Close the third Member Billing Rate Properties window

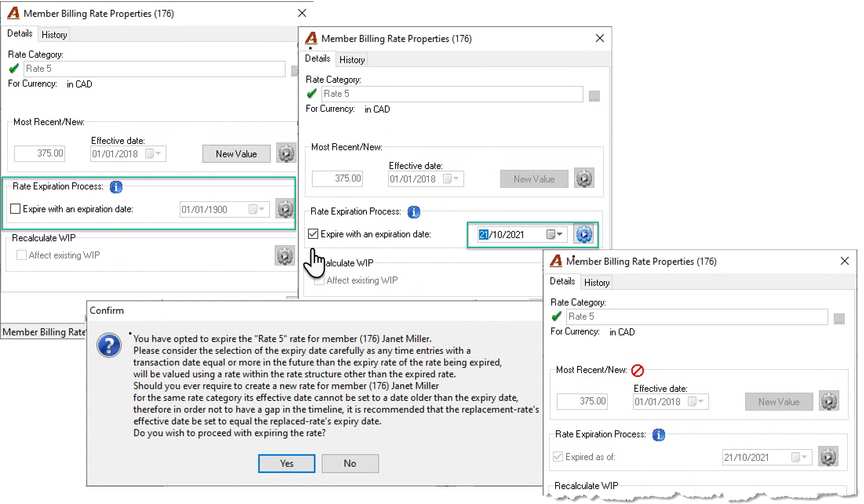tap(845, 261)
